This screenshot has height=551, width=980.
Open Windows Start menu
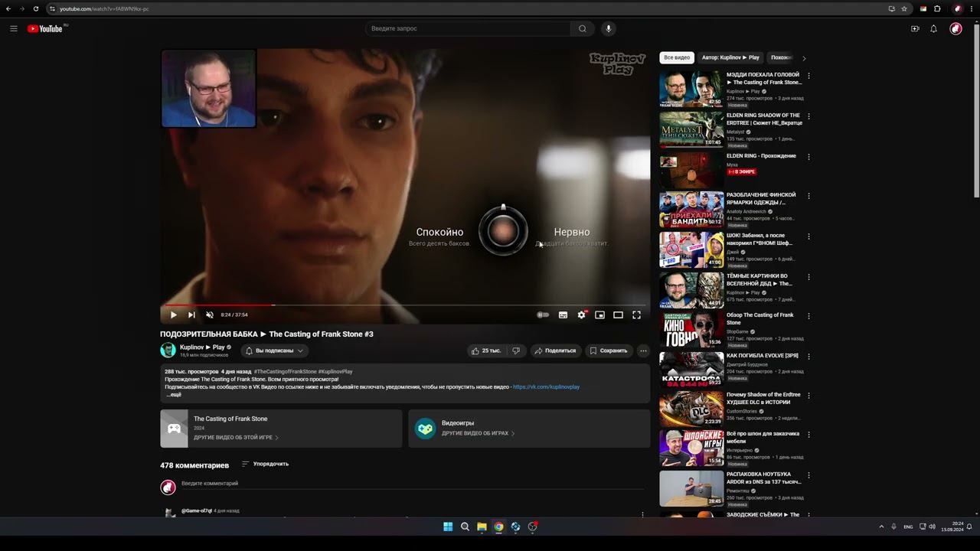click(x=448, y=527)
